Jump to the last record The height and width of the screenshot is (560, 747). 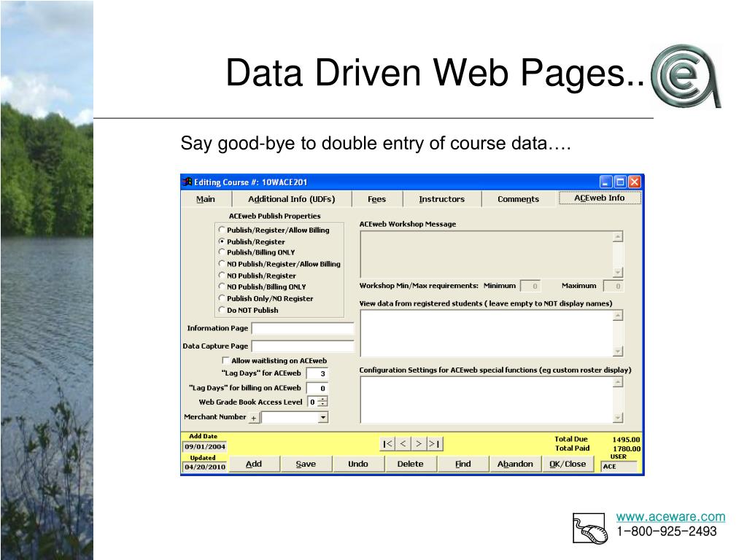click(434, 444)
